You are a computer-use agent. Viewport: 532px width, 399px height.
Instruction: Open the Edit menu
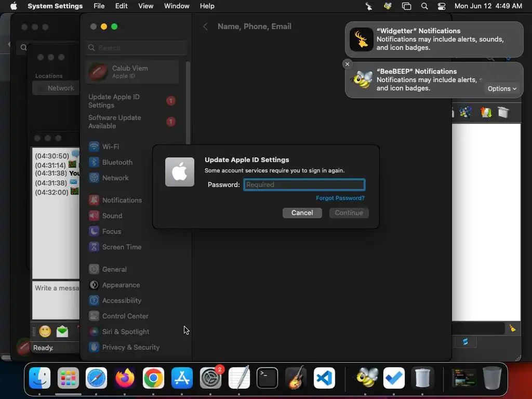tap(121, 6)
